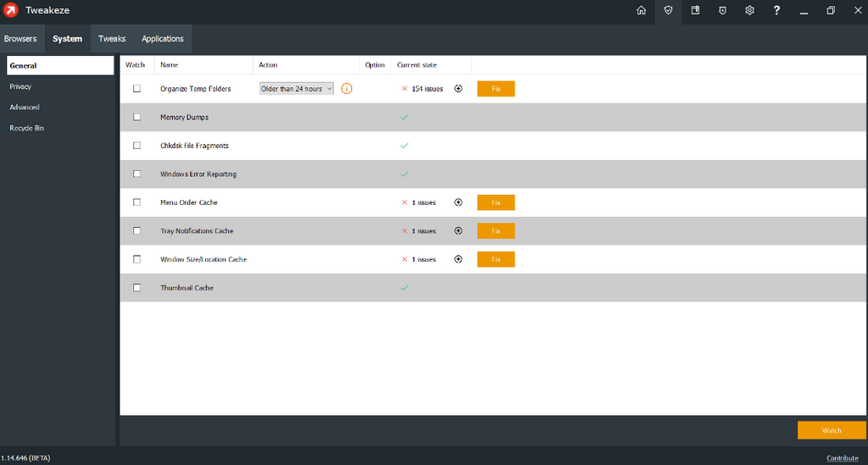Click 'Memory Dumps' row name
868x465 pixels.
click(184, 117)
